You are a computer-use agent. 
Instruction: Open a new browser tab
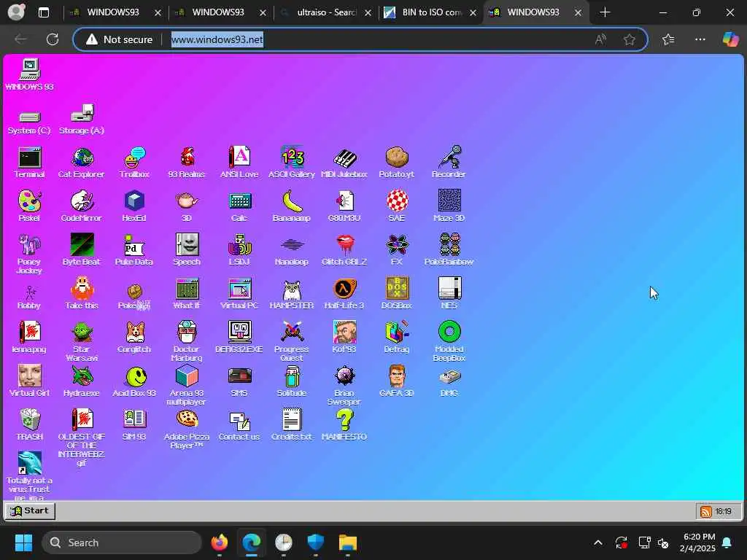[x=605, y=12]
